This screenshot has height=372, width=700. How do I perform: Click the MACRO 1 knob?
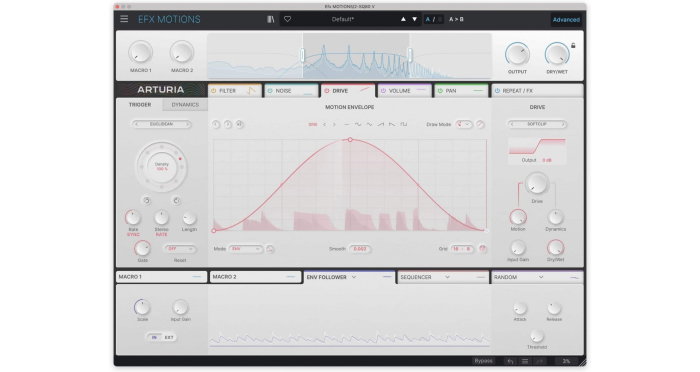pos(140,52)
